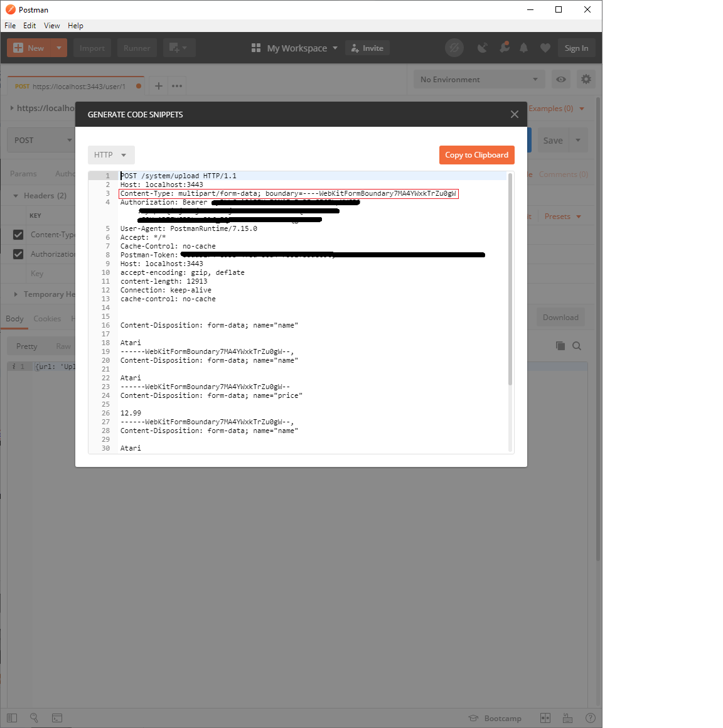This screenshot has width=723, height=728.
Task: Switch to the Raw response tab
Action: point(63,346)
